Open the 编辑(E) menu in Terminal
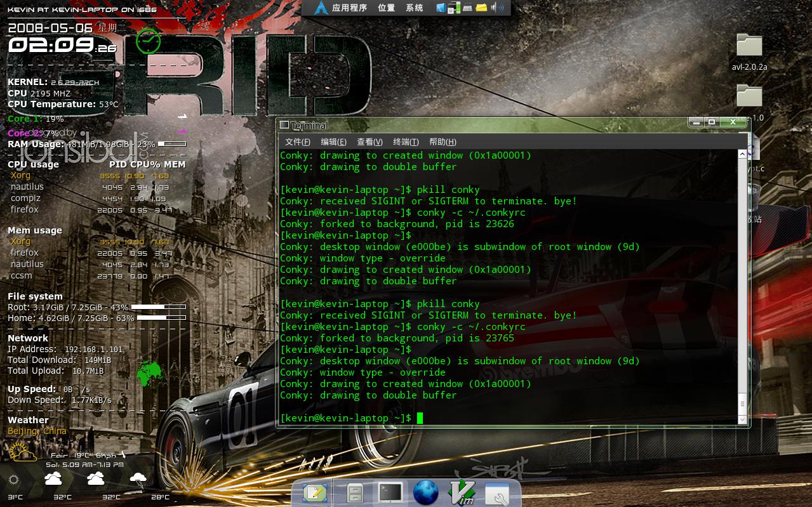 click(x=333, y=142)
